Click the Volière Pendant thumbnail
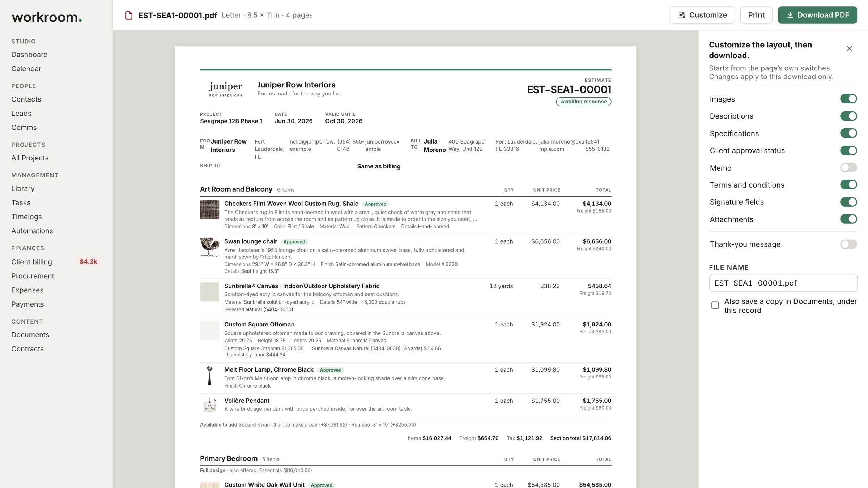868x488 pixels. [x=209, y=405]
